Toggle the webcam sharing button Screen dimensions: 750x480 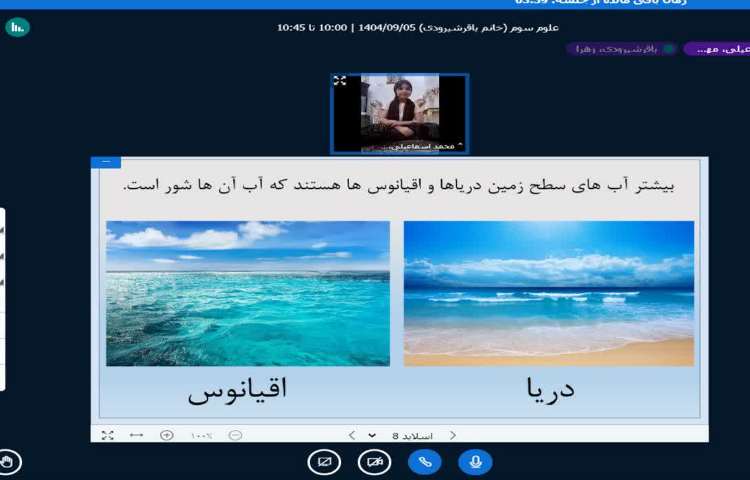375,462
